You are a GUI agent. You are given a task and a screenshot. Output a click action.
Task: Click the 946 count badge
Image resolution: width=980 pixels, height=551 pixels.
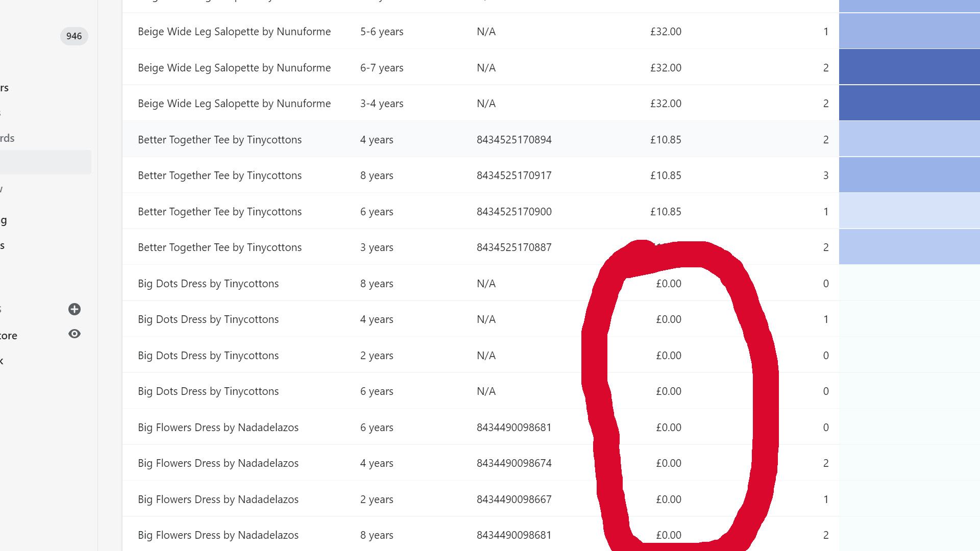74,36
